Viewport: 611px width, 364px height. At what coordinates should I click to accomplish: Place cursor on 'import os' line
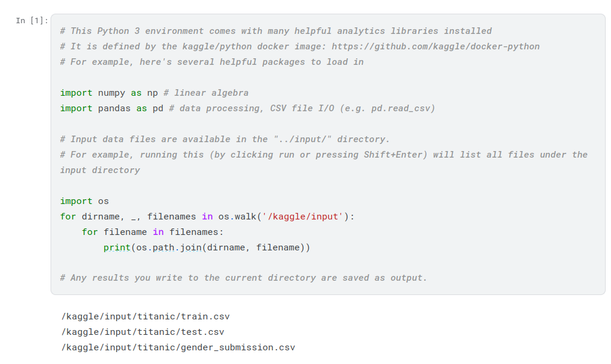coord(84,201)
